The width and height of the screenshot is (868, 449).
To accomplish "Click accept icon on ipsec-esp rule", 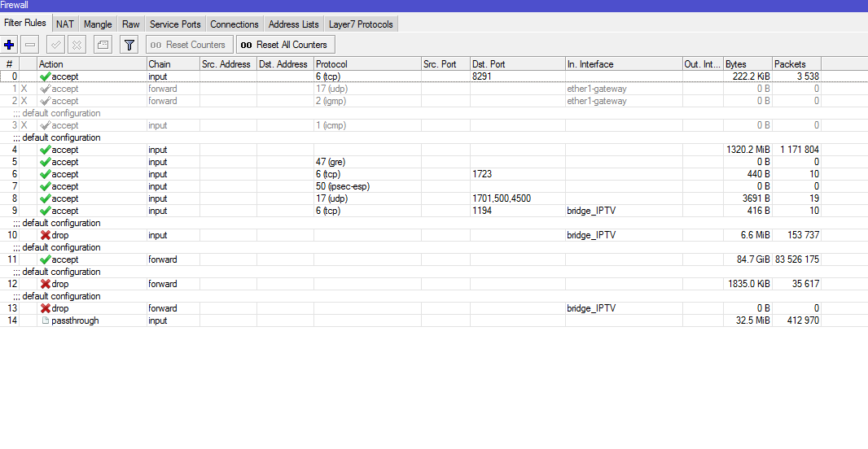I will (46, 186).
